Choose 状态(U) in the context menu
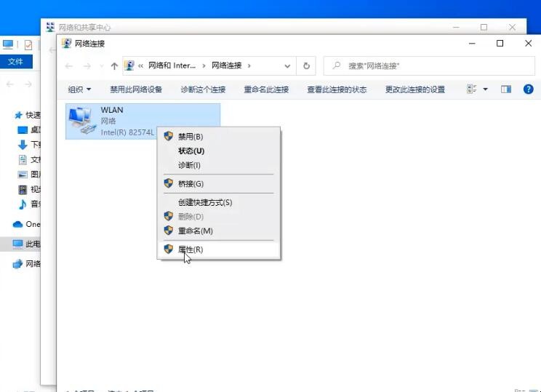The image size is (541, 392). coord(191,151)
